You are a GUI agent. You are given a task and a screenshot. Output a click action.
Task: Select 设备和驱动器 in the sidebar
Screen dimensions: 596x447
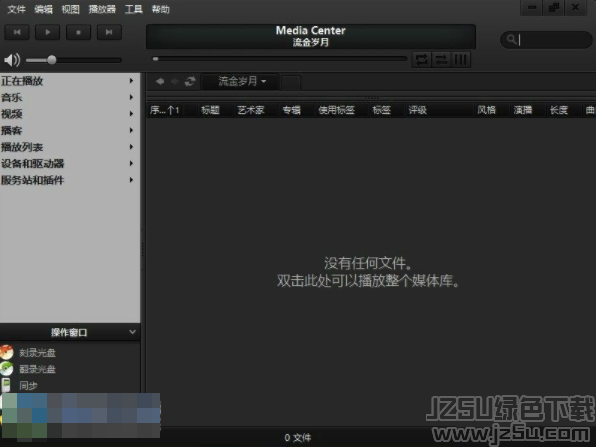coord(32,164)
